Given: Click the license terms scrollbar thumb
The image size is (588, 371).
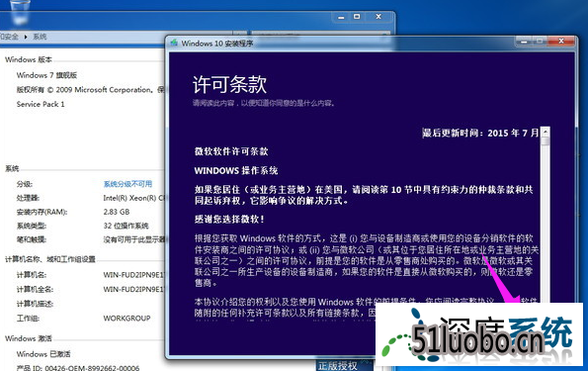Looking at the screenshot, I should point(546,140).
